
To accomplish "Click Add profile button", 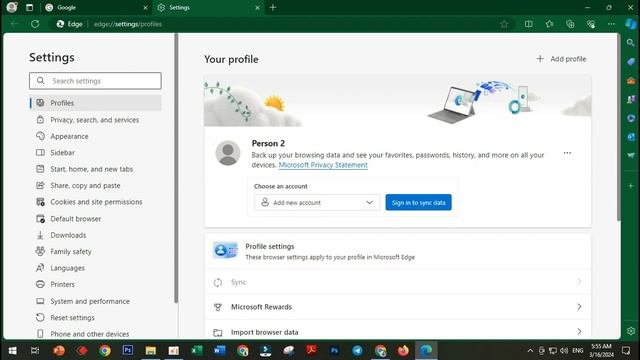I will [561, 59].
